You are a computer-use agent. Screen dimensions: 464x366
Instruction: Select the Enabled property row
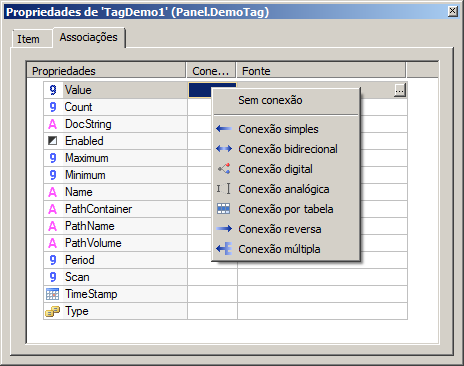coord(115,141)
